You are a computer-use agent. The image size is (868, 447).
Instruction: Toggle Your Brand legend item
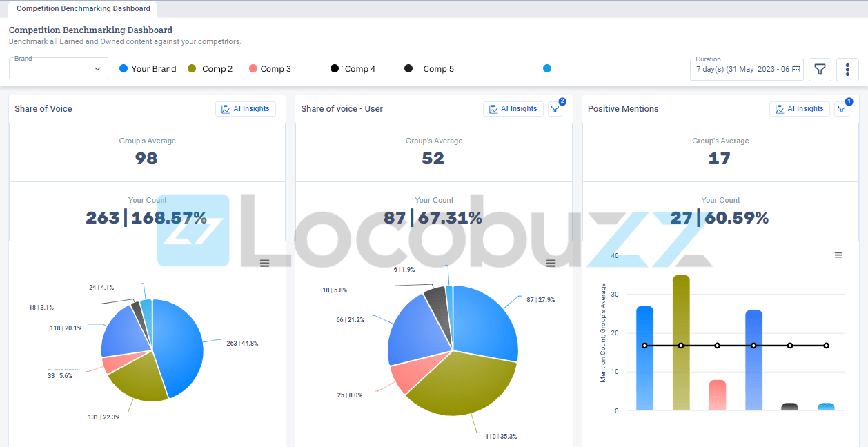pos(148,69)
